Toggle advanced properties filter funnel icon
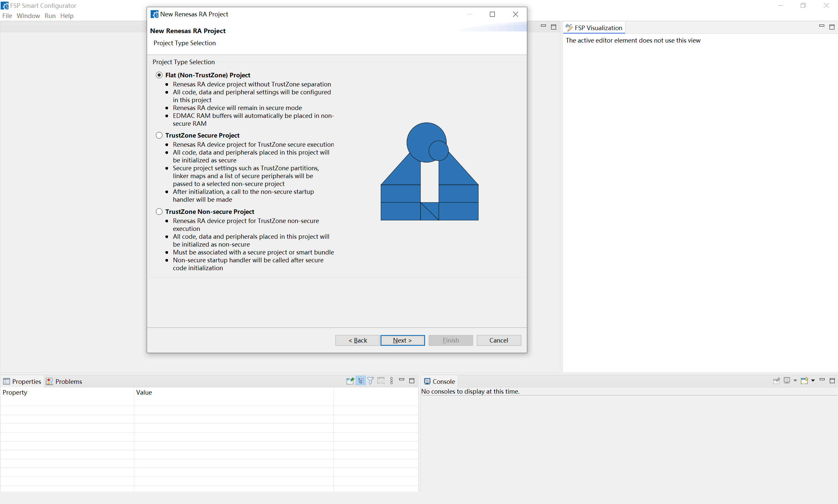The height and width of the screenshot is (504, 838). [x=370, y=381]
